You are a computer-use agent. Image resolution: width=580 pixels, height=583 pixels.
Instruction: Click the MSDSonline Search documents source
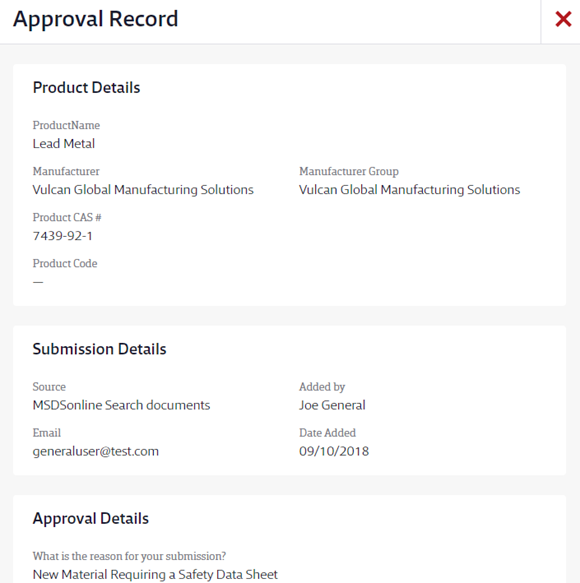coord(121,405)
